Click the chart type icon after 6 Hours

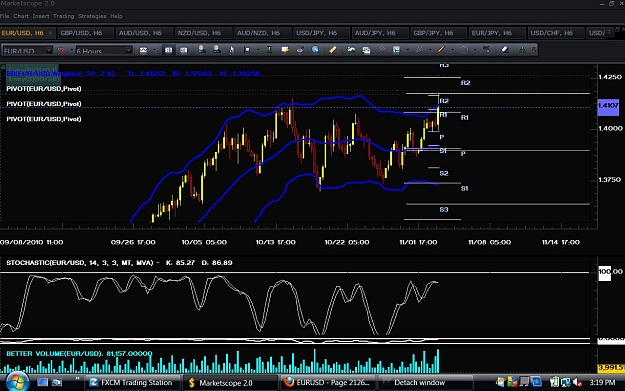click(143, 50)
